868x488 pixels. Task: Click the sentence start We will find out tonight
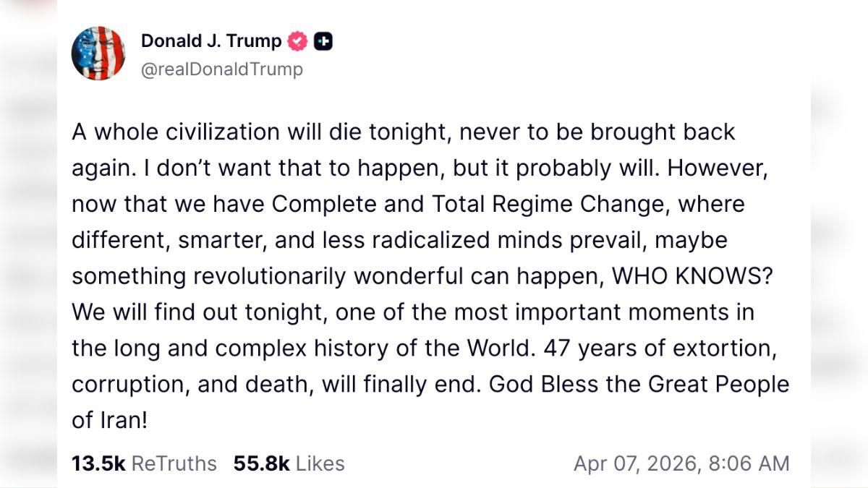click(x=198, y=312)
